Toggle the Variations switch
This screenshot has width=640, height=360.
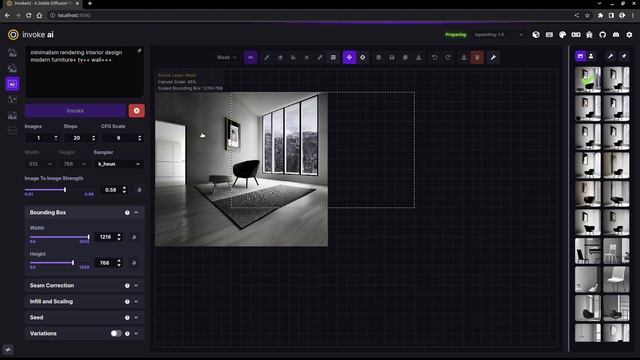[x=116, y=333]
